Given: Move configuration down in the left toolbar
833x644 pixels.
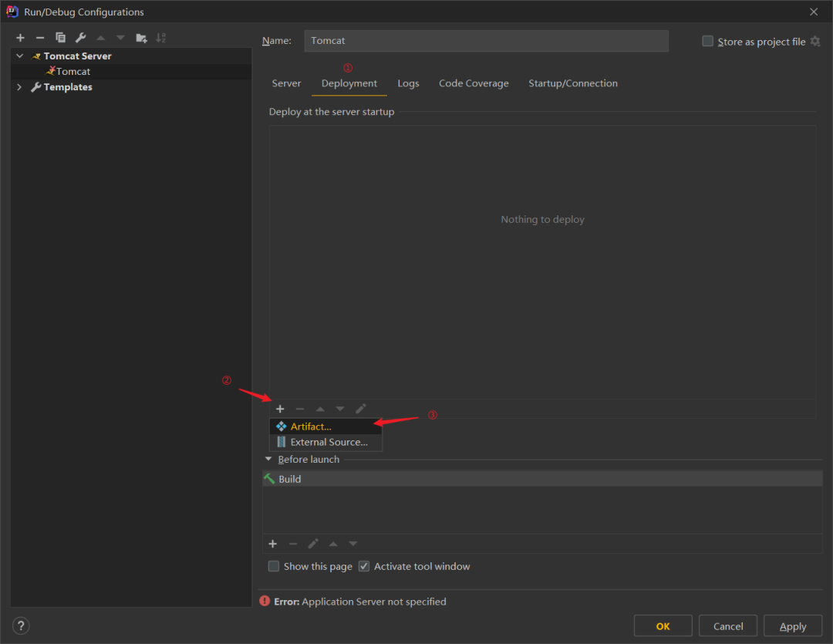Looking at the screenshot, I should (120, 38).
